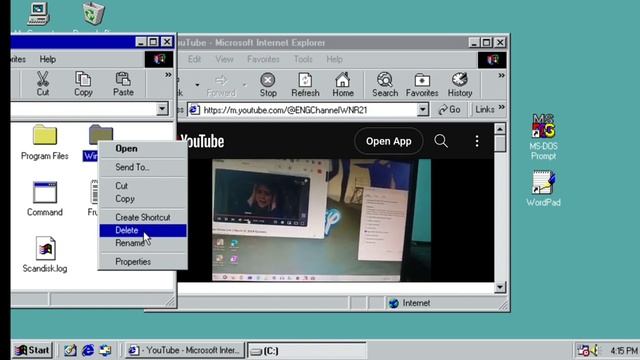
Task: Click Copy in the C: window toolbar
Action: (83, 84)
